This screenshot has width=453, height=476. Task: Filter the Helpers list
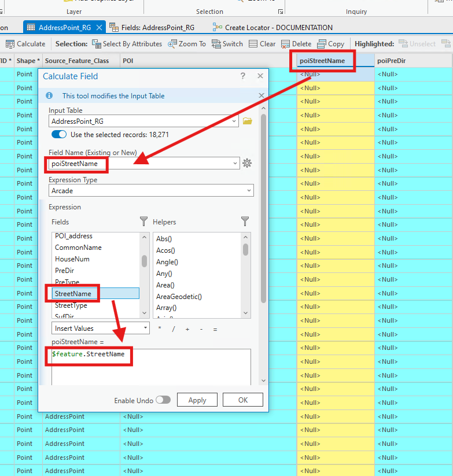(x=245, y=222)
